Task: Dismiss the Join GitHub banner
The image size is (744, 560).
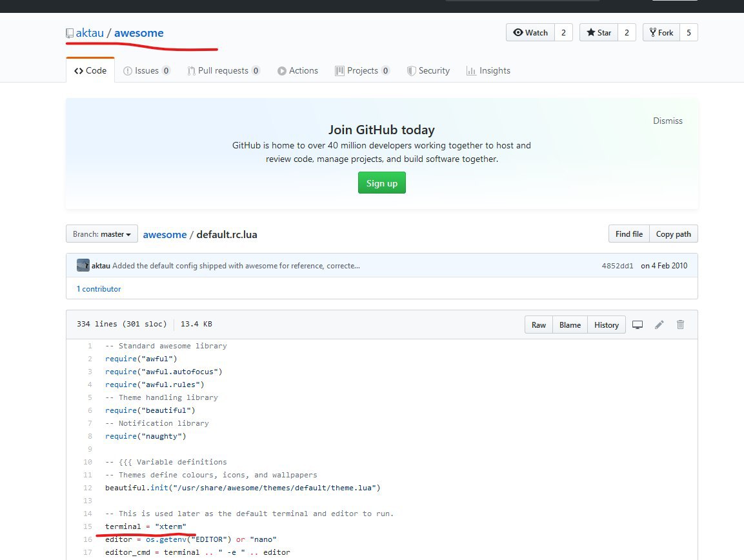Action: [x=668, y=121]
